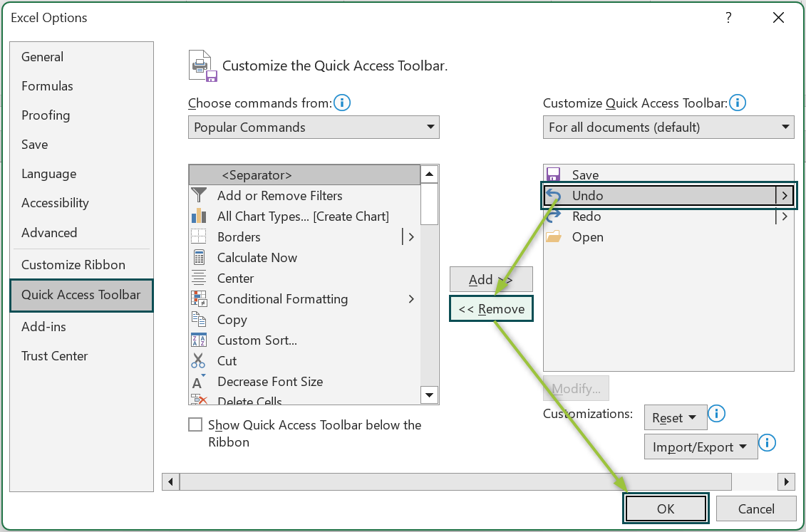Click info icon beside Choose commands from
The image size is (806, 532).
[x=342, y=103]
